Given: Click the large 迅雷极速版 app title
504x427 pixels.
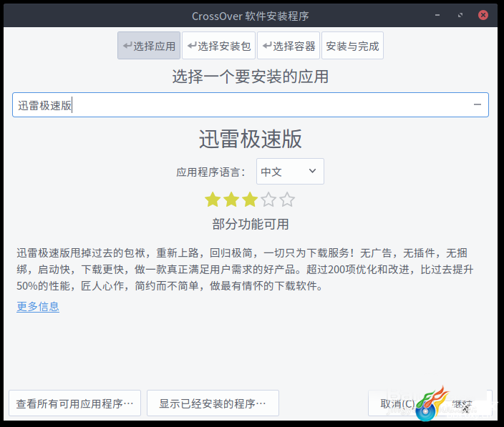Looking at the screenshot, I should pos(251,139).
